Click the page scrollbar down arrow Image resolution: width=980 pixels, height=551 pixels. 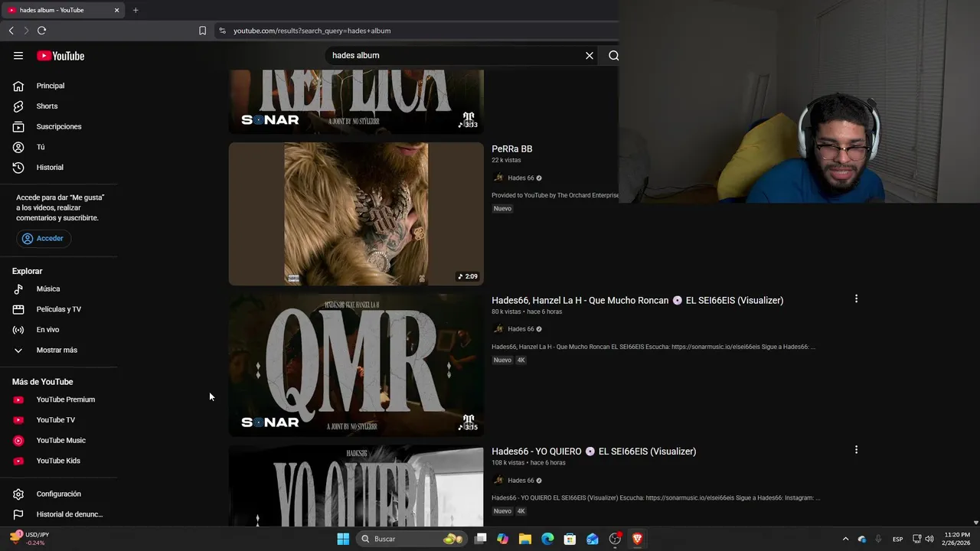click(x=975, y=523)
